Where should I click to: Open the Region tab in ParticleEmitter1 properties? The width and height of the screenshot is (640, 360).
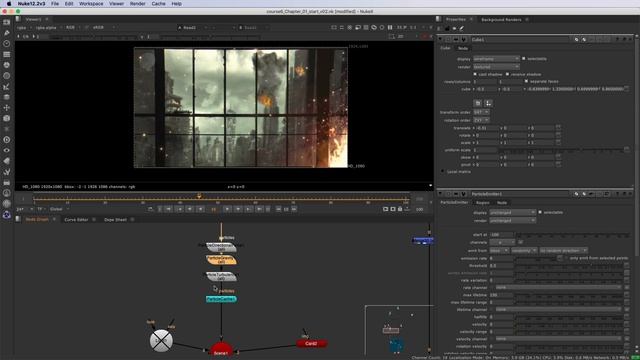click(482, 202)
